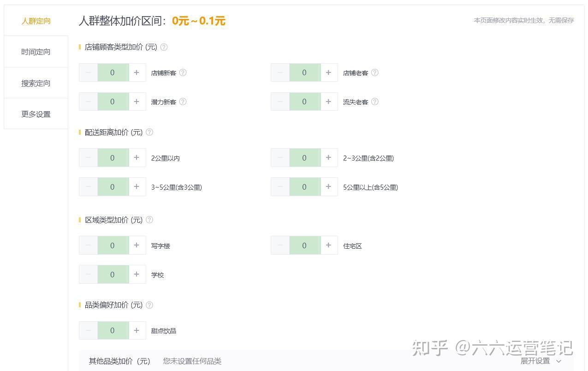Select the 人群定向 tab
This screenshot has height=371, width=588.
[x=36, y=21]
